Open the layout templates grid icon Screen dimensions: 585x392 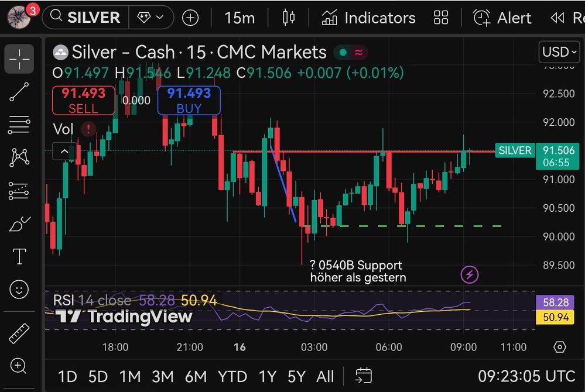point(441,18)
